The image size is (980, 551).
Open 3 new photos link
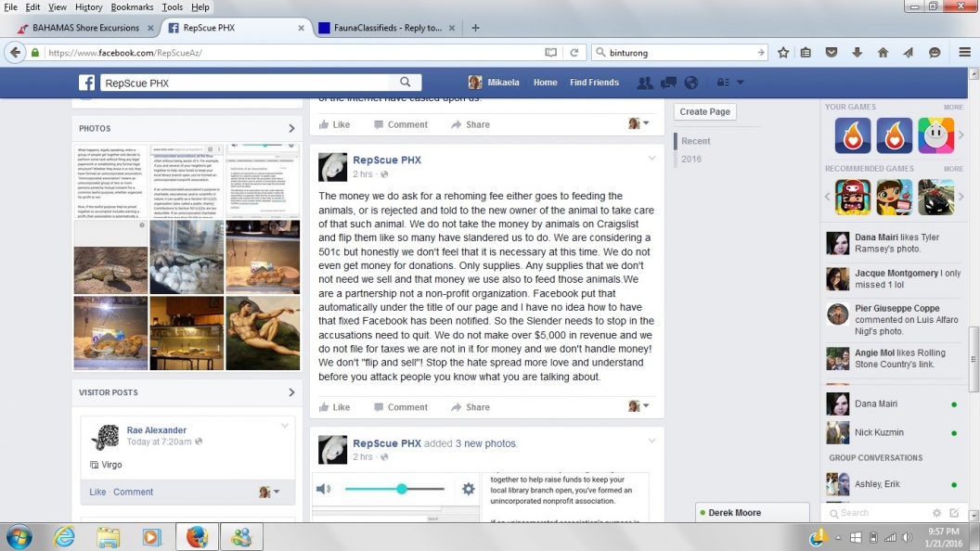[485, 443]
